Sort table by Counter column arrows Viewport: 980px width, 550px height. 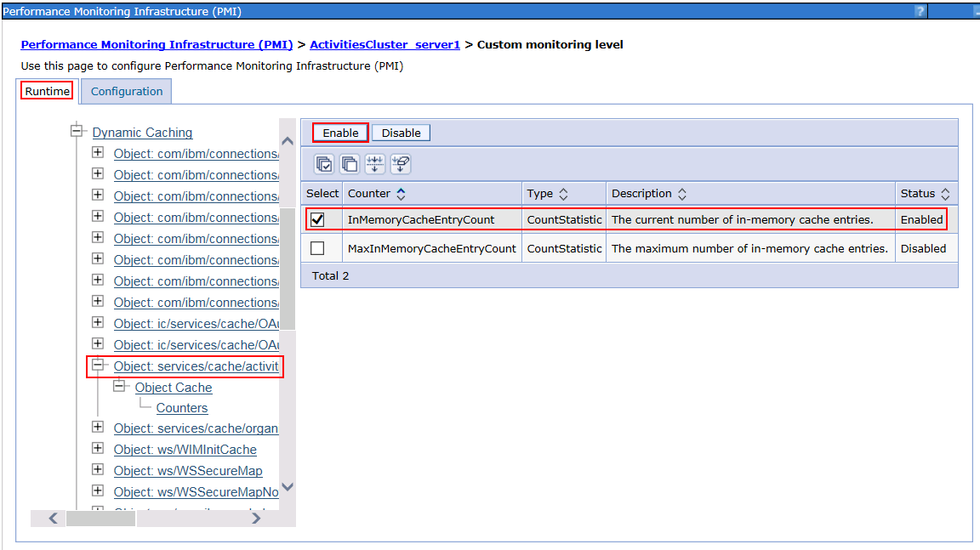coord(402,194)
